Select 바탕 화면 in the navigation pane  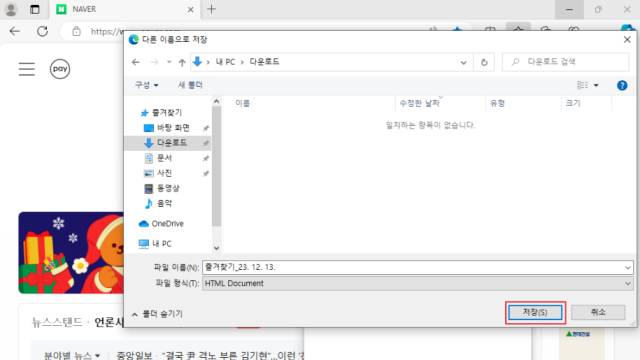[x=167, y=128]
